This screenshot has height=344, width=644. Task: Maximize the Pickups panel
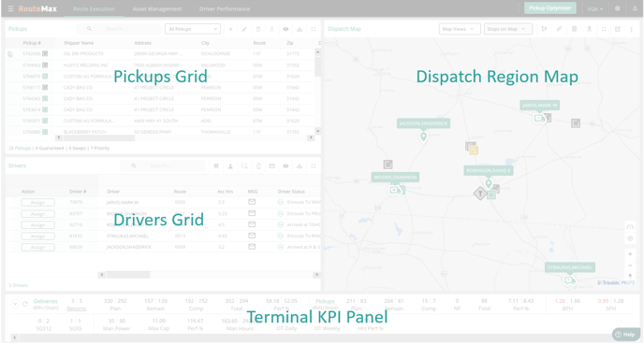point(314,29)
